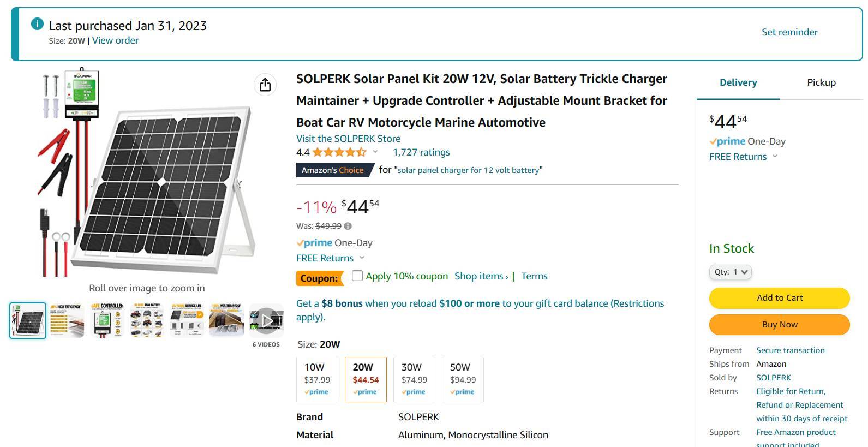Image resolution: width=868 pixels, height=447 pixels.
Task: Select the Delivery tab
Action: [738, 82]
